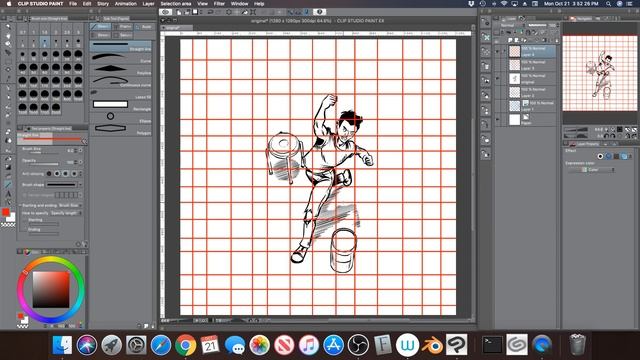Screen dimensions: 640x360
Task: Select the Hand move tool
Action: [8, 36]
